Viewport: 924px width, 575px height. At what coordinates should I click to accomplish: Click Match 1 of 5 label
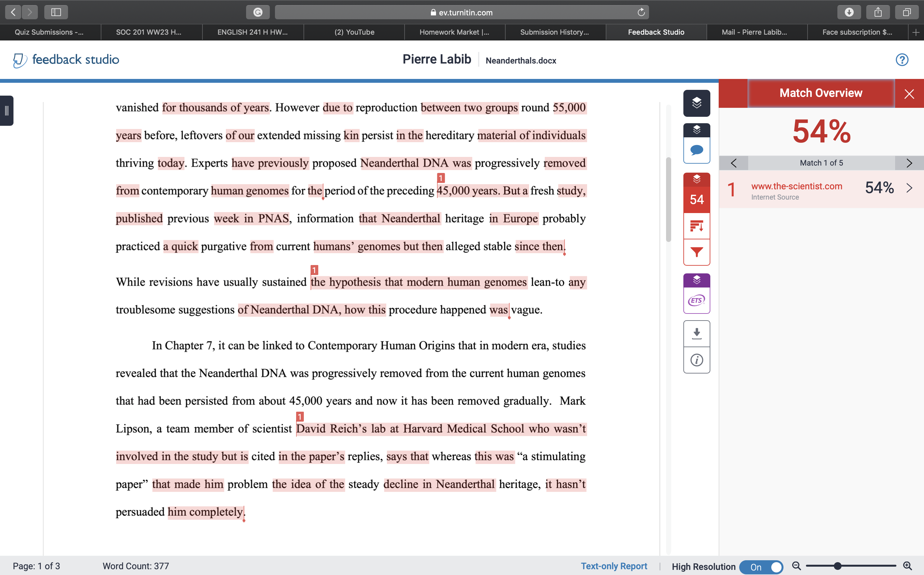click(x=821, y=163)
